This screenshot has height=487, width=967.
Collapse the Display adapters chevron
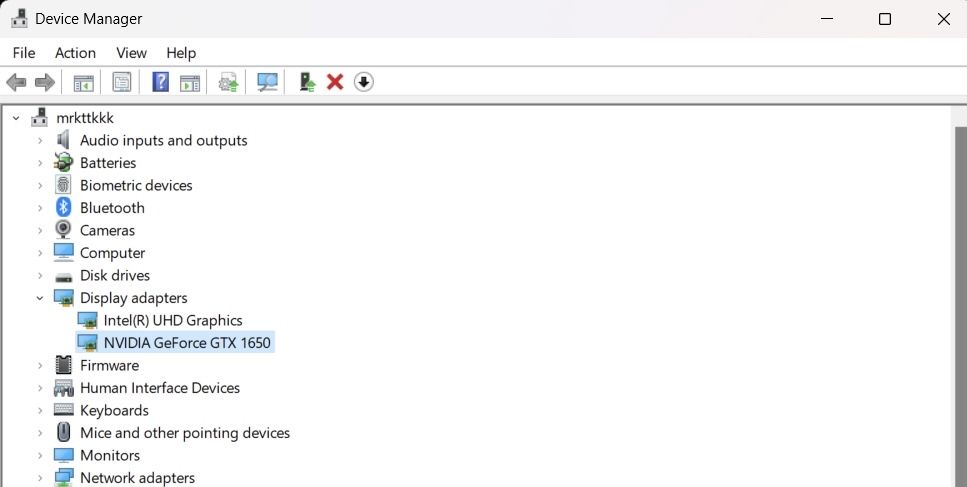coord(39,298)
